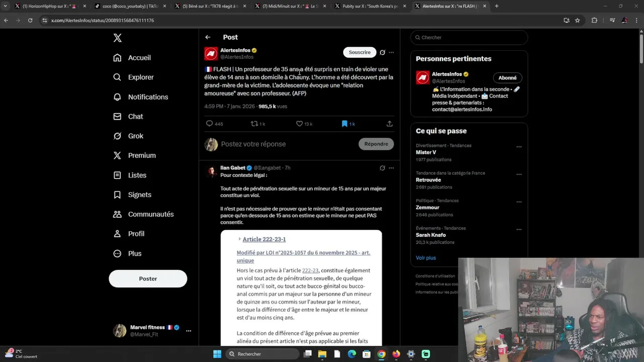Open the Sarah Knafo trend
Screen dimensions: 644x362
click(431, 235)
